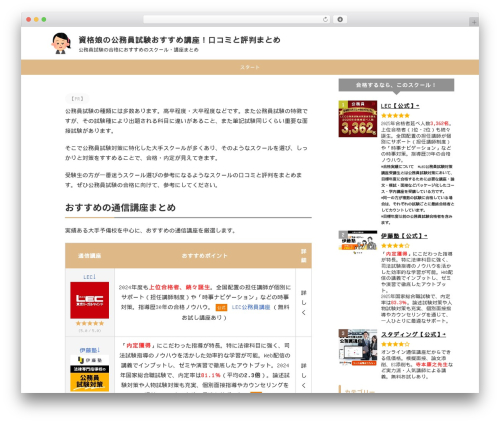The height and width of the screenshot is (423, 500).
Task: Click sentence 実績ある大手予備校を中心に
Action: tap(150, 231)
